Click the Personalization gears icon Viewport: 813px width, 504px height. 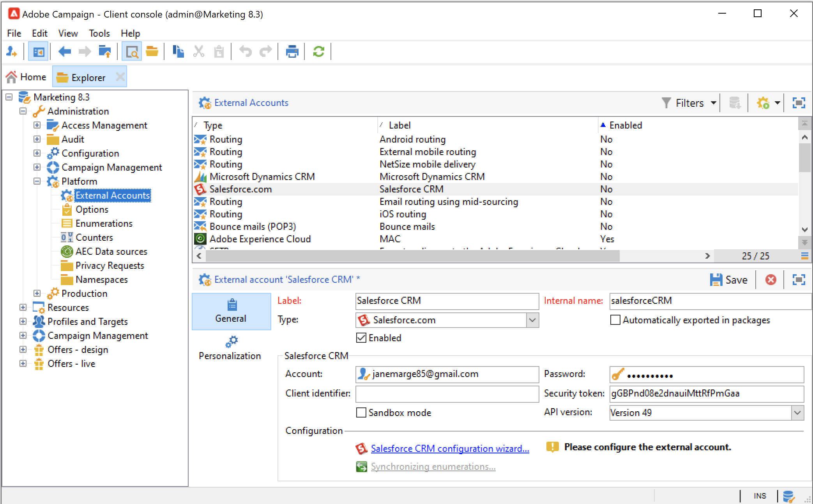[232, 342]
